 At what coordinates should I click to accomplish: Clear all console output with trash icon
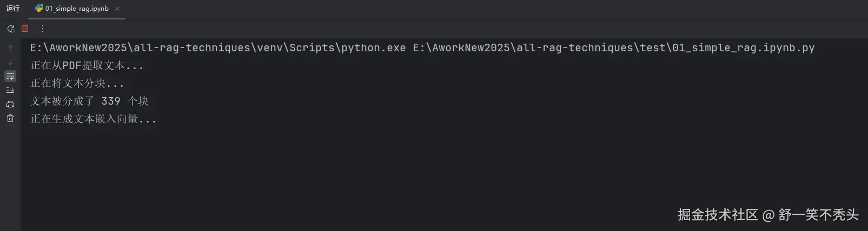tap(10, 118)
